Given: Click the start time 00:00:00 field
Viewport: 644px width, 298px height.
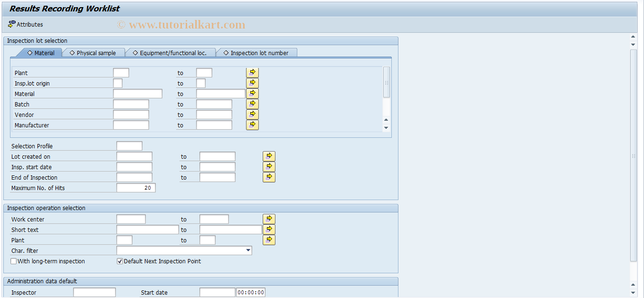Looking at the screenshot, I should [251, 292].
